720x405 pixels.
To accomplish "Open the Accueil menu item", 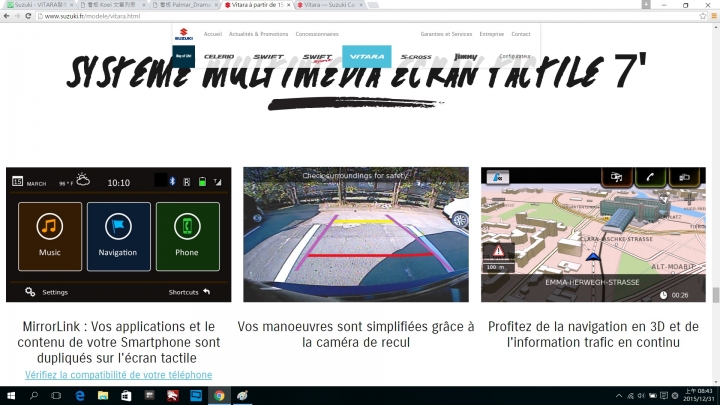I will click(x=213, y=34).
